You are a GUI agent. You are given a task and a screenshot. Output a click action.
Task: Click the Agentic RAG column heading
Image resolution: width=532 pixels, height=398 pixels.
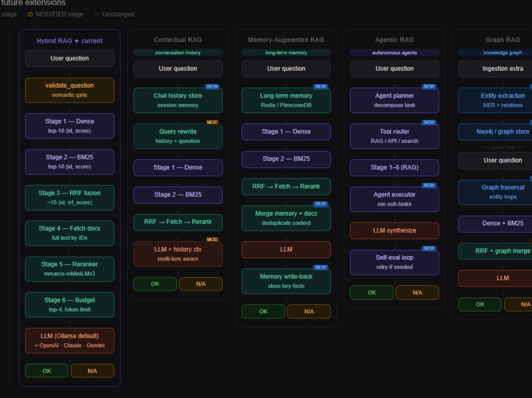coord(394,40)
